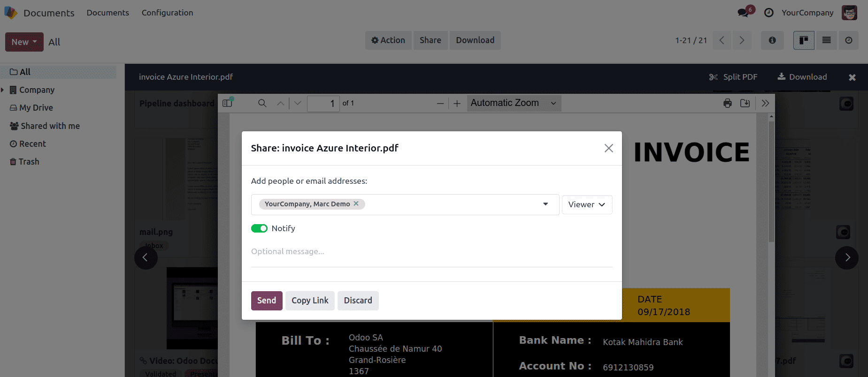
Task: Open the New button dropdown
Action: (24, 42)
